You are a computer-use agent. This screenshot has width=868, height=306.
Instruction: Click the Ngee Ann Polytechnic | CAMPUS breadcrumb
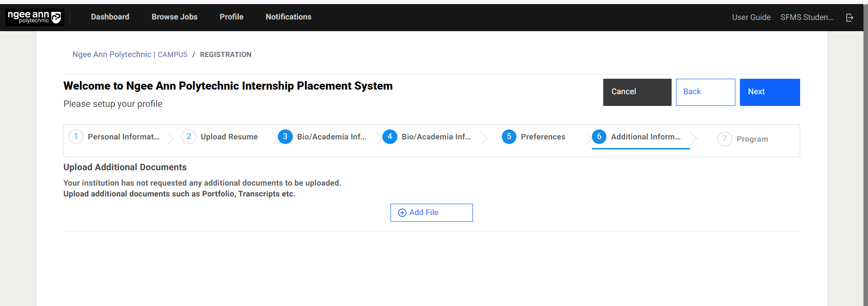130,54
